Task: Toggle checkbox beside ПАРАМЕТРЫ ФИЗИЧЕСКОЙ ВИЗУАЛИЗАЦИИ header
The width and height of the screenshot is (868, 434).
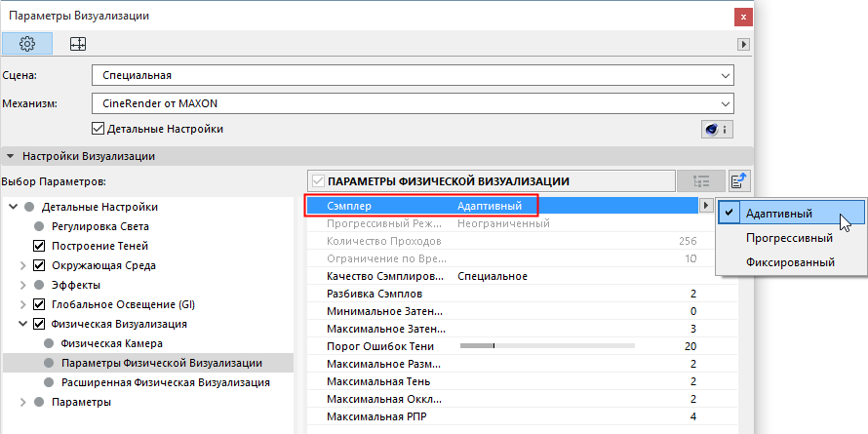Action: [318, 181]
